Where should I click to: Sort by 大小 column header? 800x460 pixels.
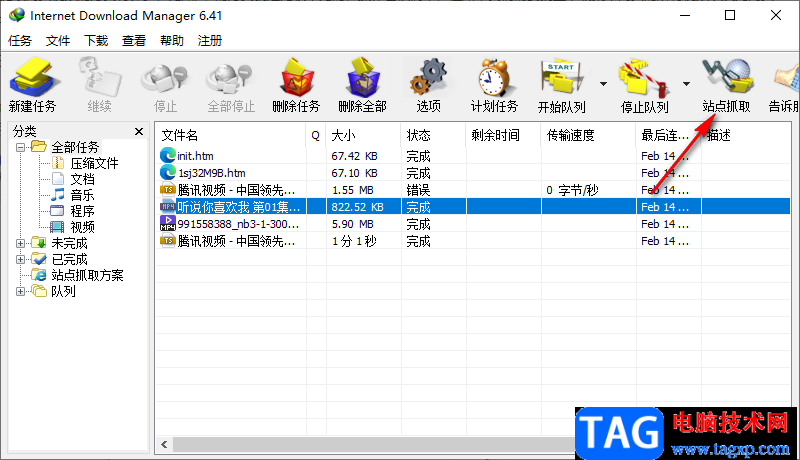(x=363, y=135)
